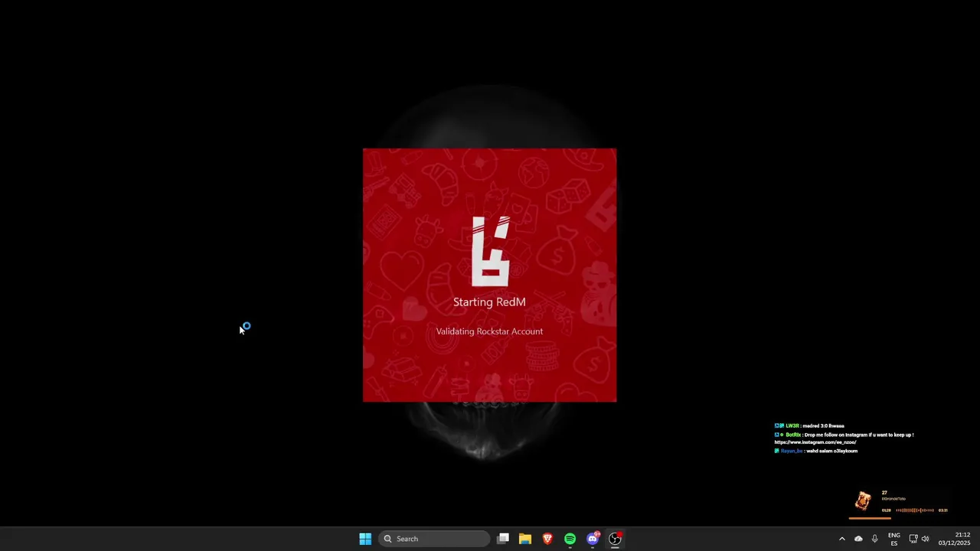Open the clock showing 21:12
The height and width of the screenshot is (551, 980).
point(955,539)
